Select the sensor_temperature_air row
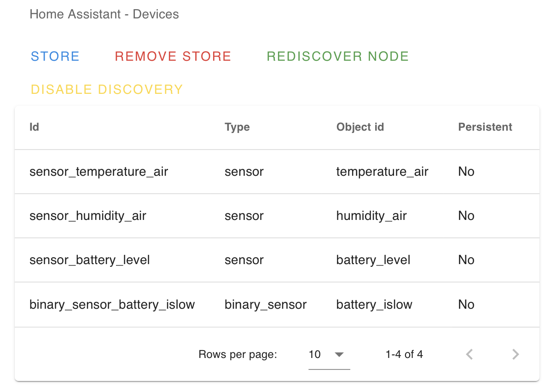 pos(277,172)
